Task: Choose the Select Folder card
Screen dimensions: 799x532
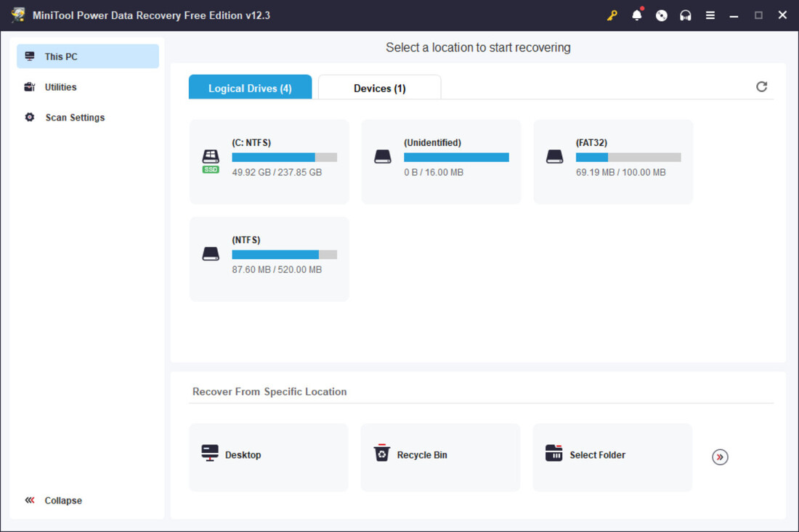Action: pos(612,457)
